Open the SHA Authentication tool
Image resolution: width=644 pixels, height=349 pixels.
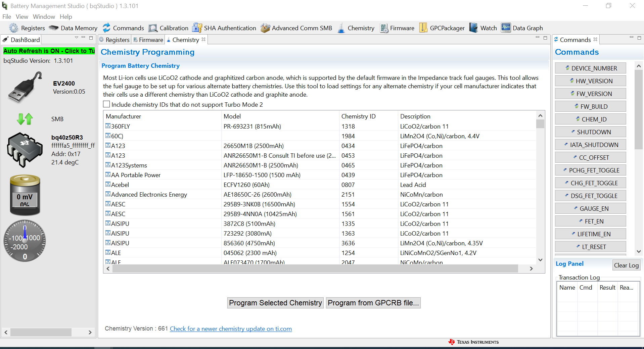click(x=224, y=28)
